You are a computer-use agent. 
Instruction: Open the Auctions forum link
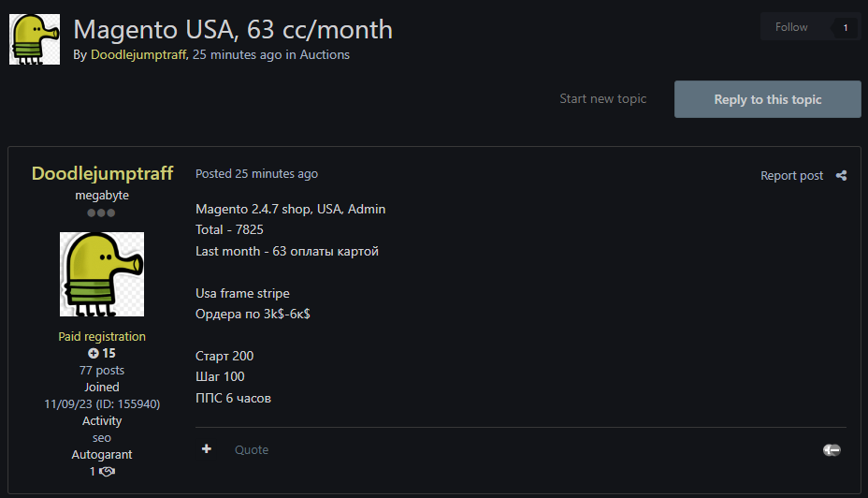[x=325, y=54]
